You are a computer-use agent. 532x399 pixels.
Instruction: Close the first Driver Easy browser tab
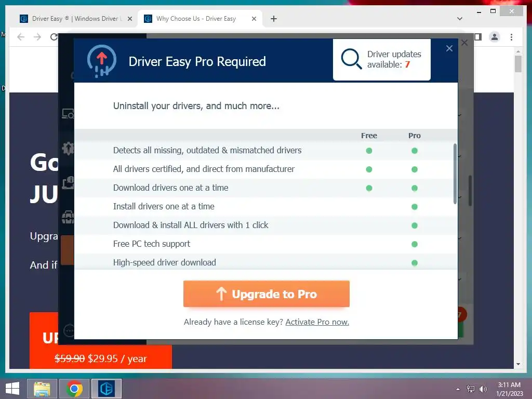point(129,19)
